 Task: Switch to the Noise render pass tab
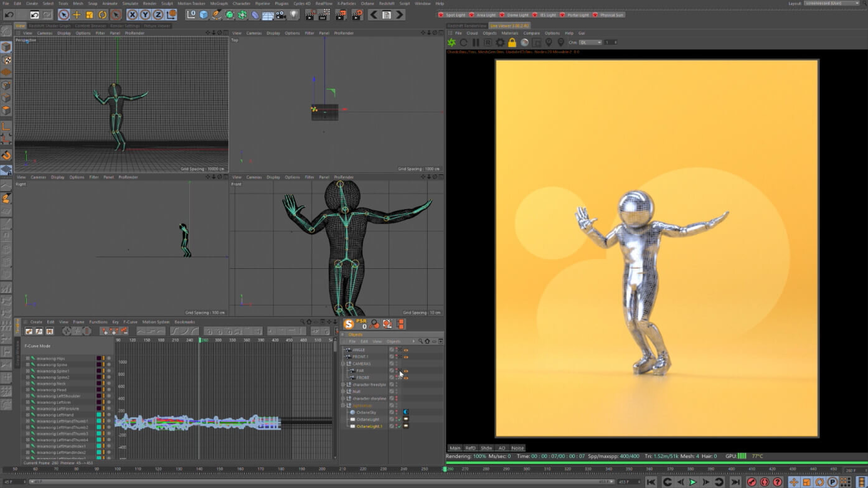click(517, 448)
